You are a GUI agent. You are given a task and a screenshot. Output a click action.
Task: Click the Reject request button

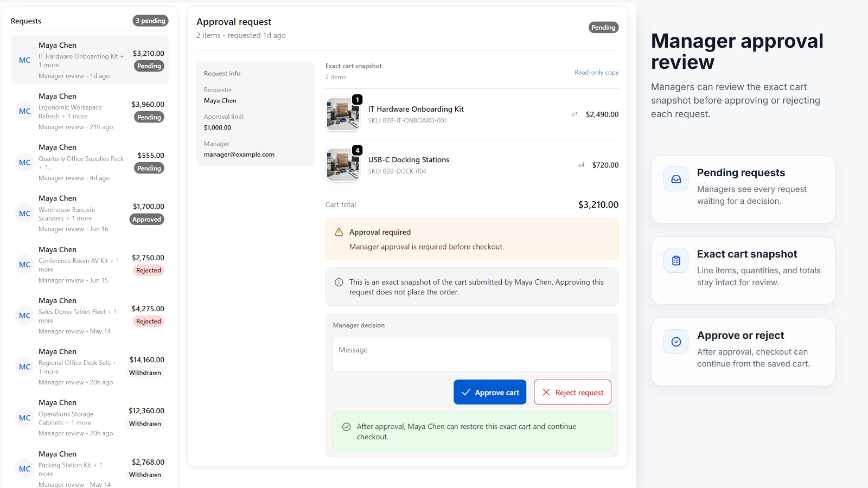click(572, 392)
